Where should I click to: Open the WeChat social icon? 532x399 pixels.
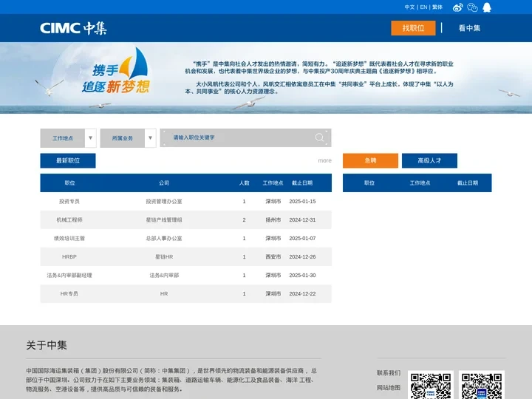[472, 7]
